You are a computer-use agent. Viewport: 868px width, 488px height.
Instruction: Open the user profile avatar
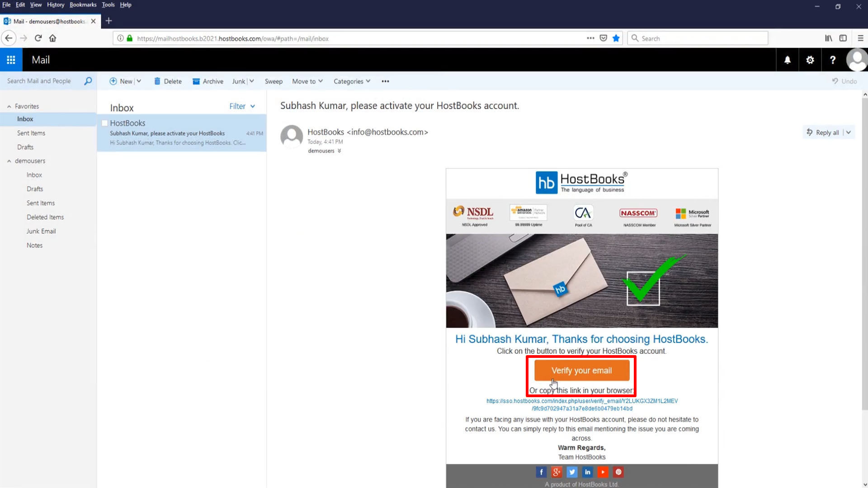857,60
